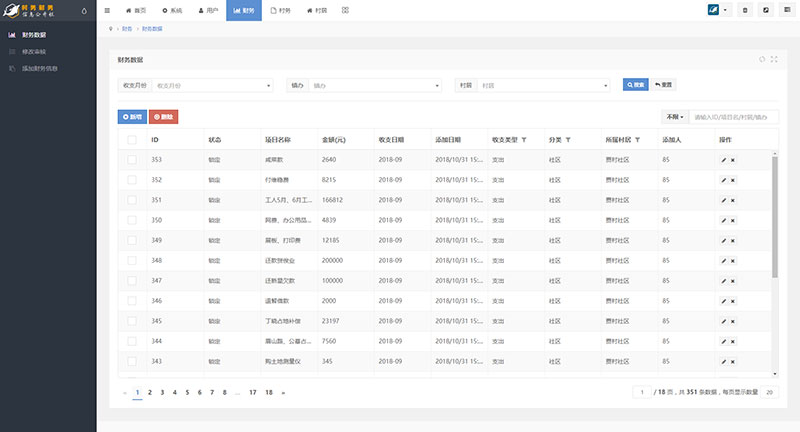Open the 收支月份 dropdown
800x432 pixels.
212,85
